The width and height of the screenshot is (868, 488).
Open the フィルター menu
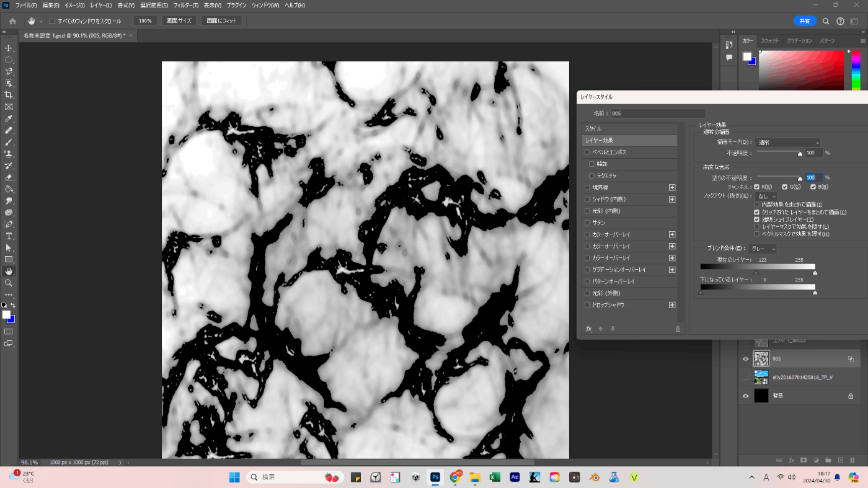tap(186, 6)
